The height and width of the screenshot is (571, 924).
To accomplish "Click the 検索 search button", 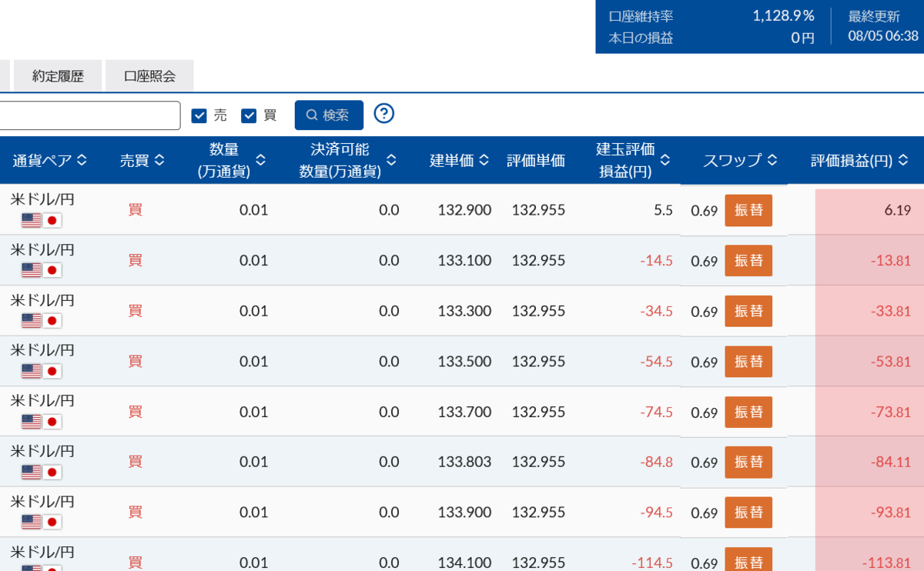I will (x=329, y=115).
